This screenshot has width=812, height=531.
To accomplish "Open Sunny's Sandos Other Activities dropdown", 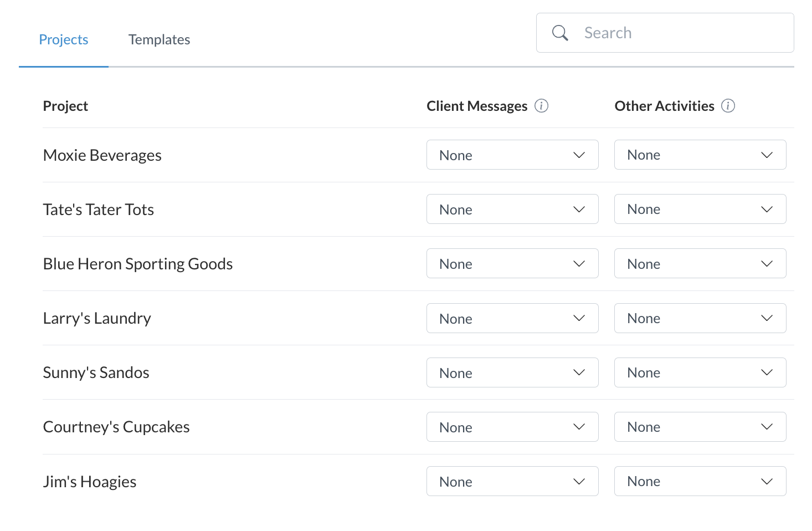I will point(700,372).
